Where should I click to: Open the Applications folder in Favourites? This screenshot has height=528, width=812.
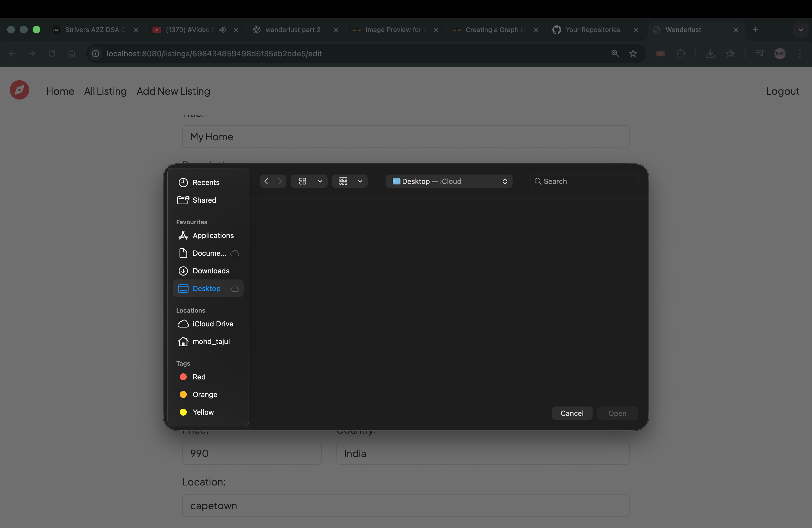[208, 235]
